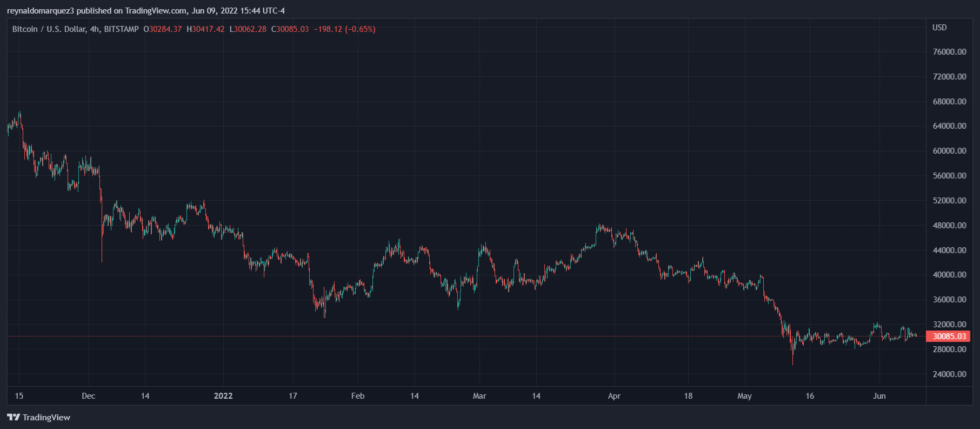The height and width of the screenshot is (429, 980).
Task: Click the 60000.00 price axis label
Action: [948, 151]
